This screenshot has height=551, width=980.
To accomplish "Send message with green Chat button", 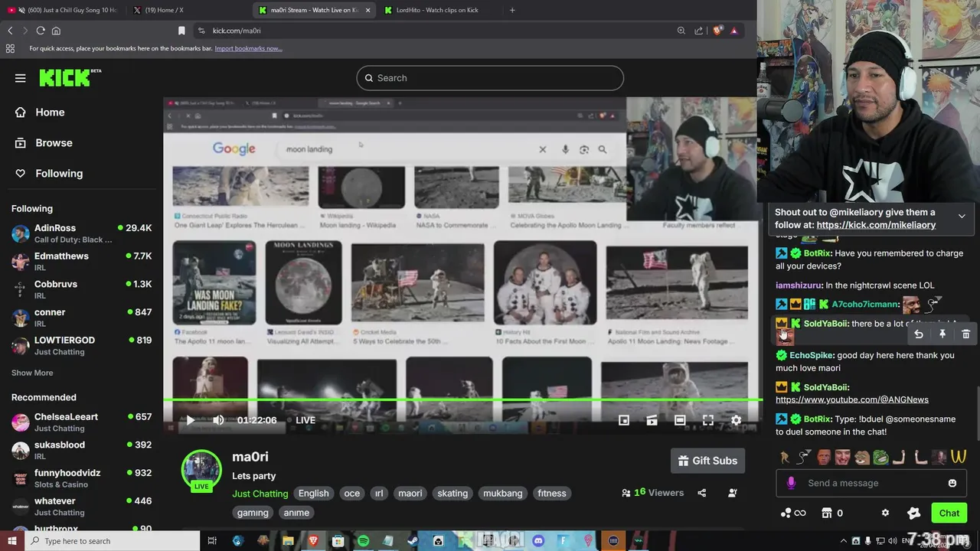I will point(949,513).
